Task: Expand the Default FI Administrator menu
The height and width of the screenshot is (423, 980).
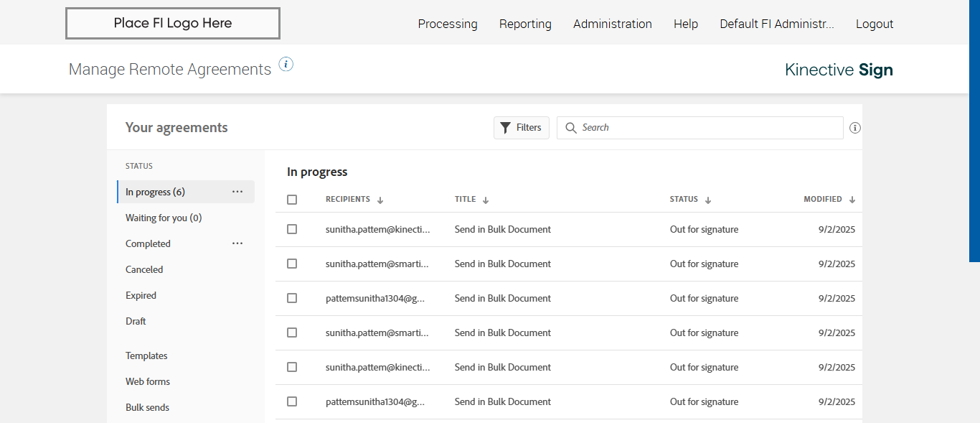Action: (776, 24)
